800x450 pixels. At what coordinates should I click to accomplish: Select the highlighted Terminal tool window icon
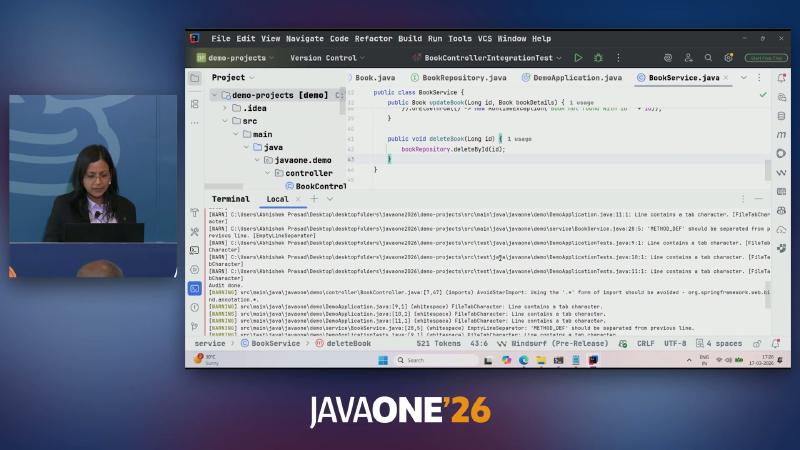pos(195,289)
